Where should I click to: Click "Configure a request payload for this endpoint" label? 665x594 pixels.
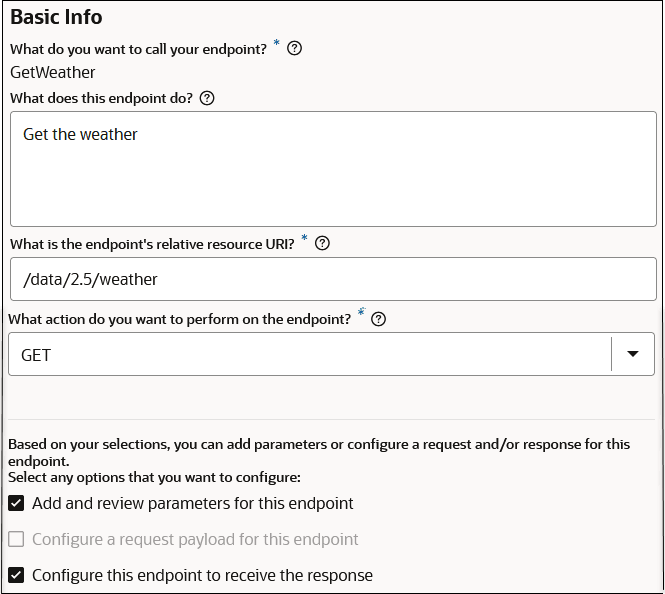tap(195, 539)
